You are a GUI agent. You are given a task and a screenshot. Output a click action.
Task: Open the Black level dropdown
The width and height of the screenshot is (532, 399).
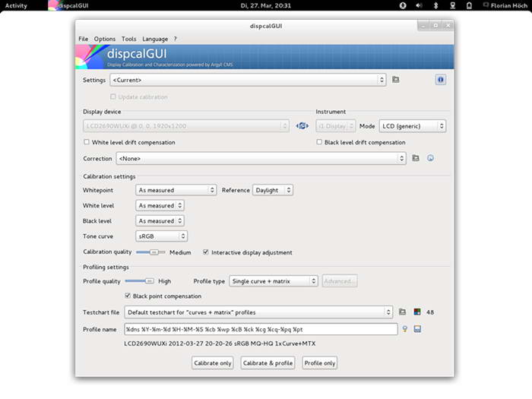(x=160, y=221)
